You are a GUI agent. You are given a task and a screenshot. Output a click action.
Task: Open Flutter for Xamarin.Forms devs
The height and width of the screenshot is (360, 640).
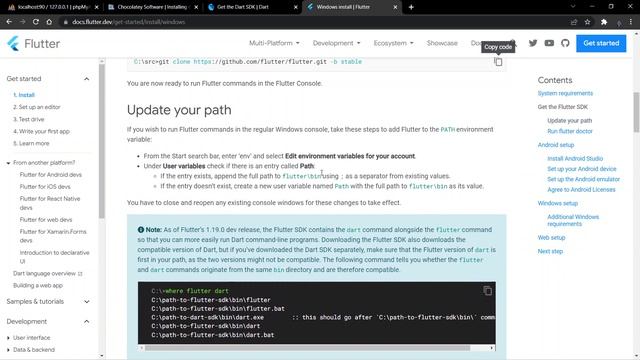point(53,236)
